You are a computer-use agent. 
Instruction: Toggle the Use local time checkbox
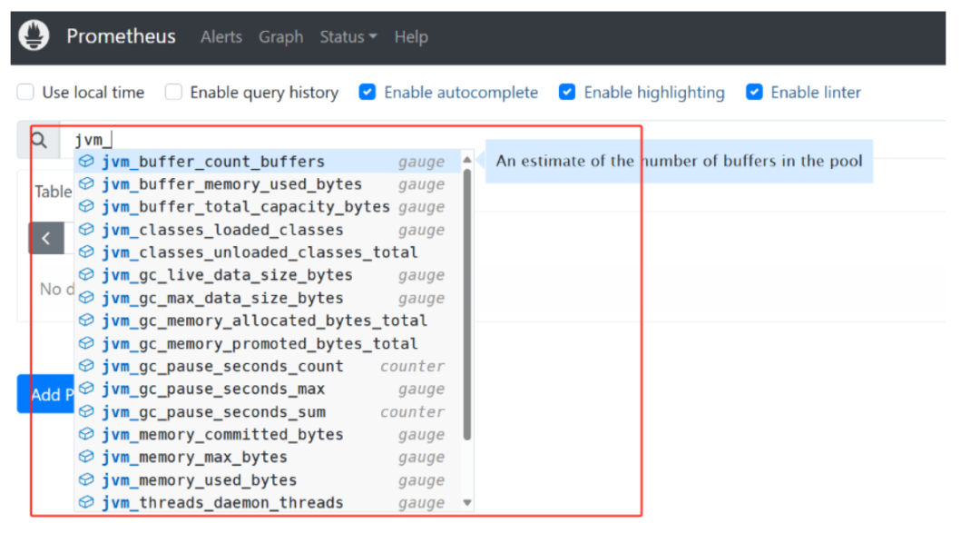25,92
